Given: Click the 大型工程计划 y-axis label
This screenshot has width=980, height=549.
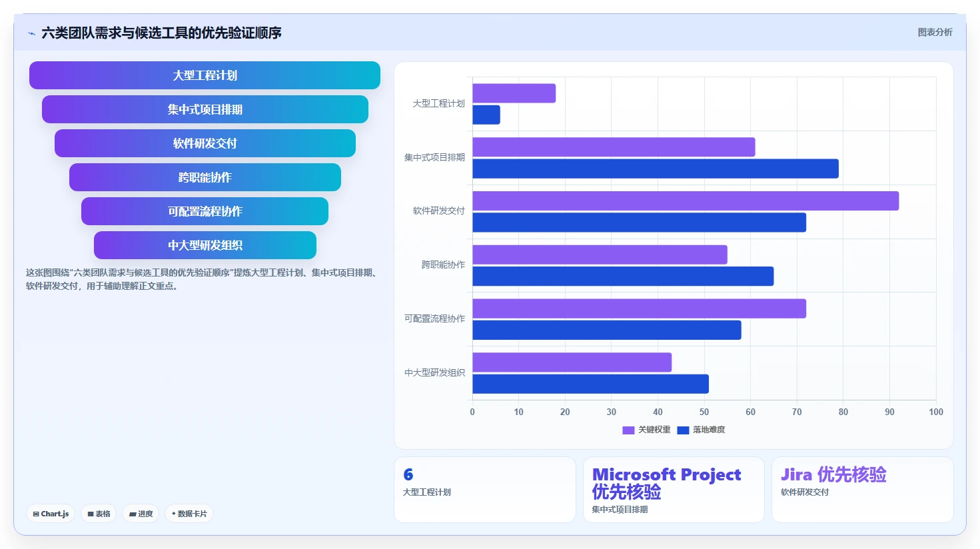Looking at the screenshot, I should pos(438,104).
